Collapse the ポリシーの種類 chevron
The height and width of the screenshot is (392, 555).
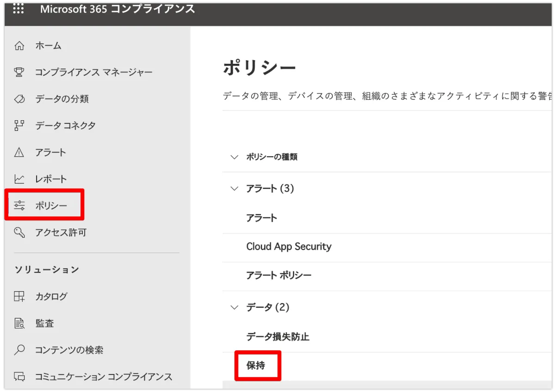point(234,157)
